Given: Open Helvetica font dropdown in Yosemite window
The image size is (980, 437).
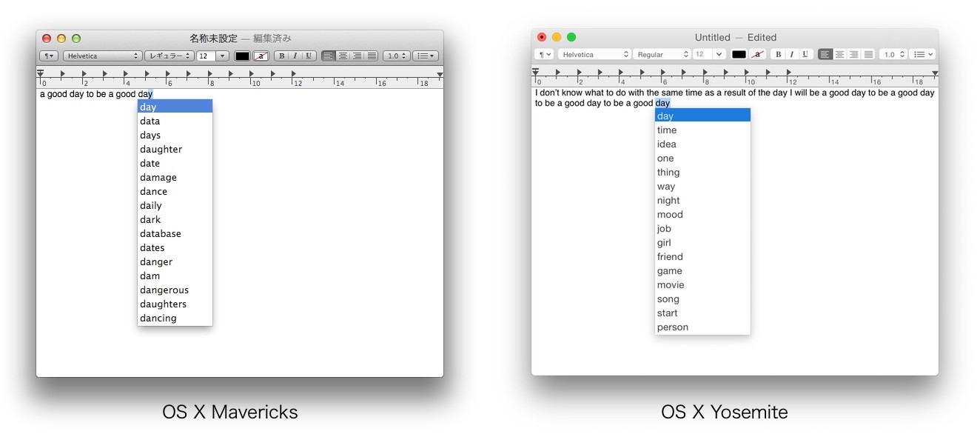Looking at the screenshot, I should (x=594, y=55).
